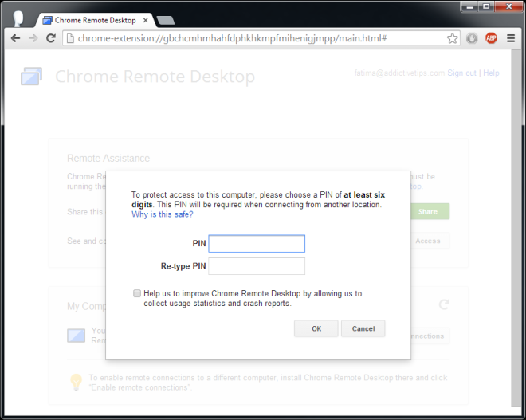This screenshot has width=526, height=420.
Task: Click the page icon in address bar
Action: tap(70, 38)
